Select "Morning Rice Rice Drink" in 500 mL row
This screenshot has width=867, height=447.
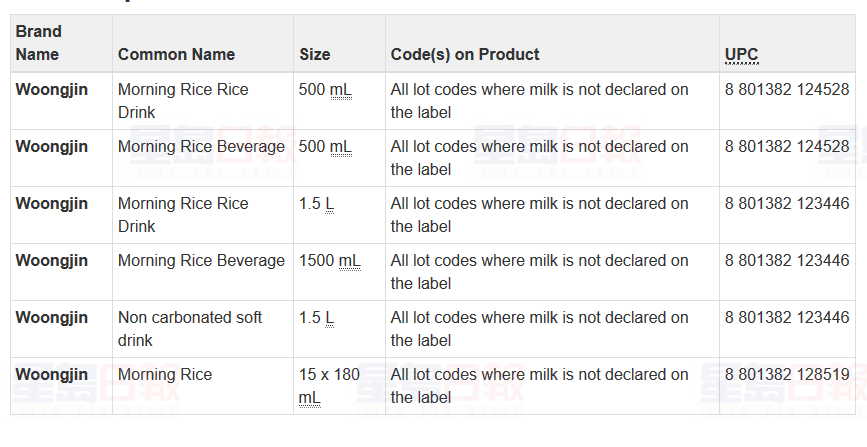click(x=183, y=100)
